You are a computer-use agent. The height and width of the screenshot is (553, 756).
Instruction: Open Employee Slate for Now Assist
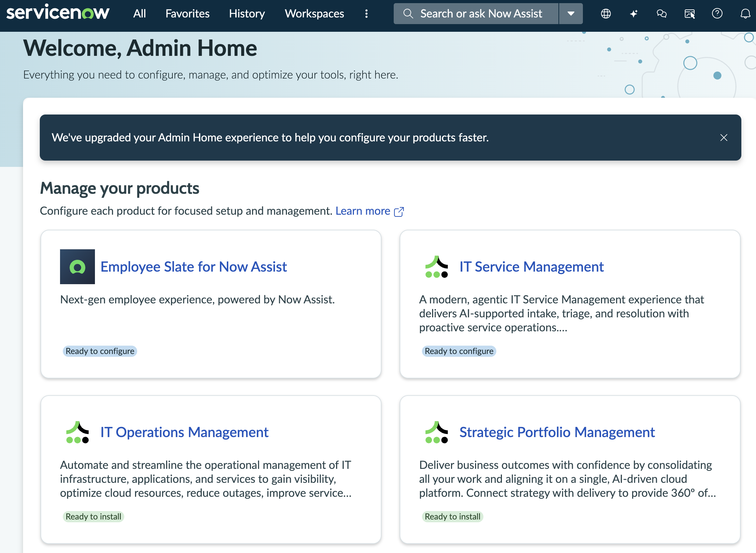click(x=194, y=267)
